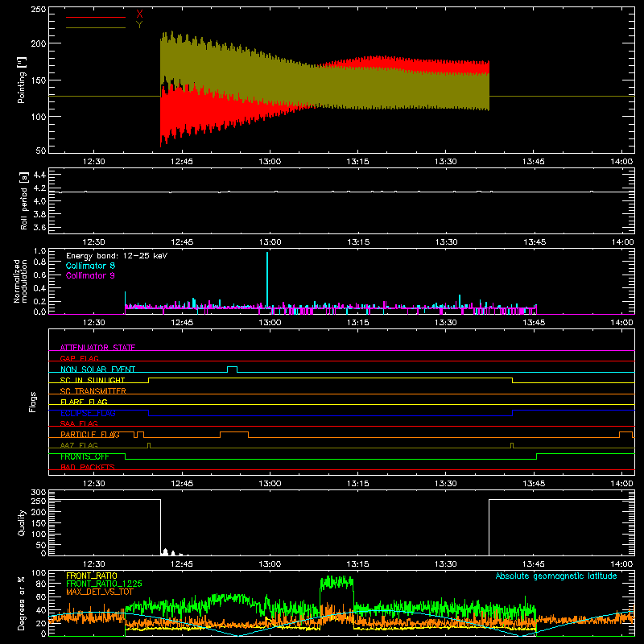Screen dimensions: 644x644
Task: Click the 300 value on Quality axis
Action: click(38, 492)
